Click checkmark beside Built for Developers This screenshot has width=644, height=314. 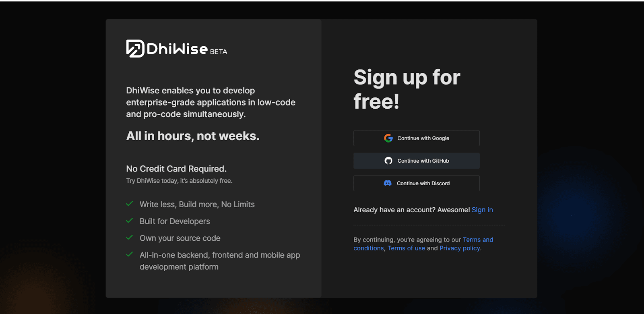[130, 221]
